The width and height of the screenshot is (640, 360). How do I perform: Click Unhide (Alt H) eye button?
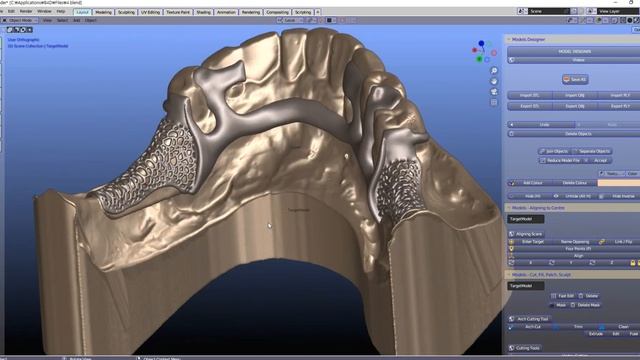575,196
